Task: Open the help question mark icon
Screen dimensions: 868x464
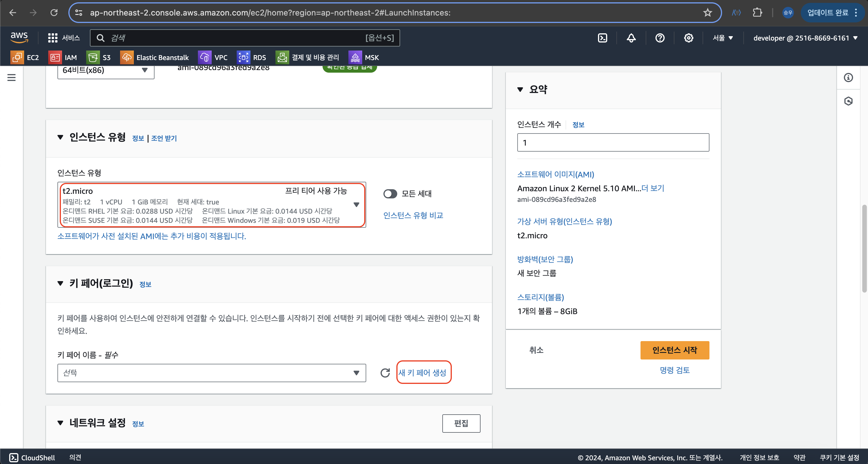Action: click(660, 38)
